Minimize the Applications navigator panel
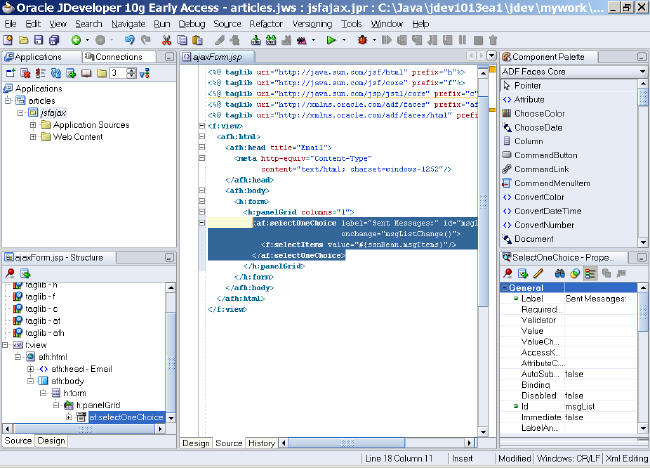Image resolution: width=650 pixels, height=468 pixels. point(169,57)
